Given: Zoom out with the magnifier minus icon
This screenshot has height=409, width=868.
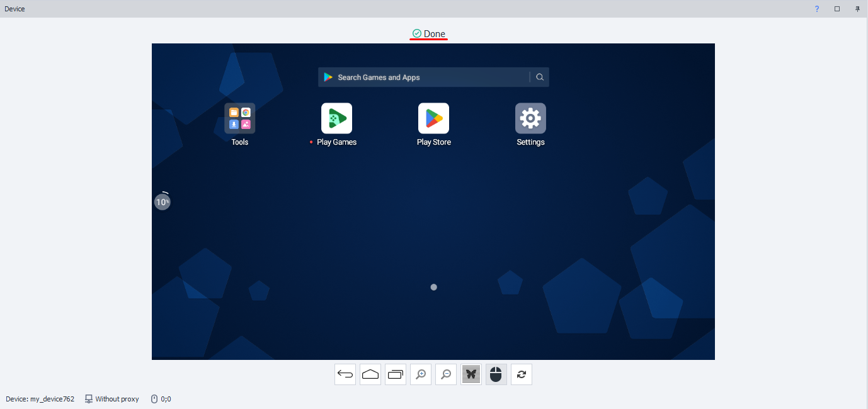Looking at the screenshot, I should click(x=446, y=375).
